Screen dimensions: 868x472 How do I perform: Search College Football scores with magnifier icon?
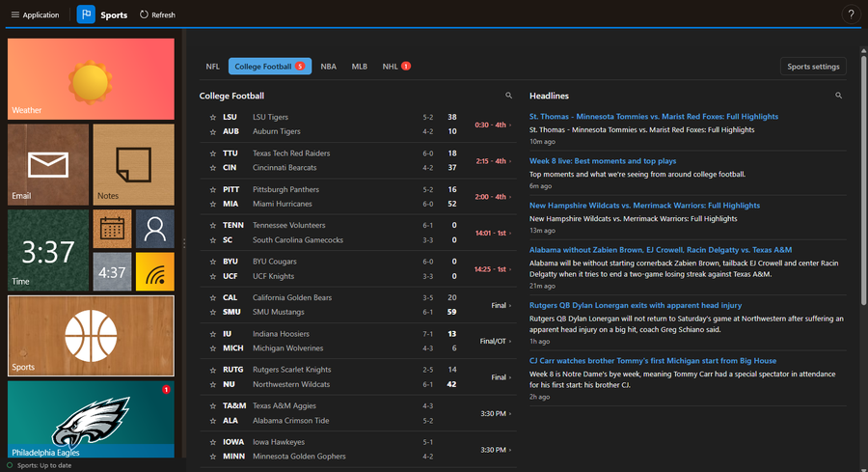(x=508, y=96)
